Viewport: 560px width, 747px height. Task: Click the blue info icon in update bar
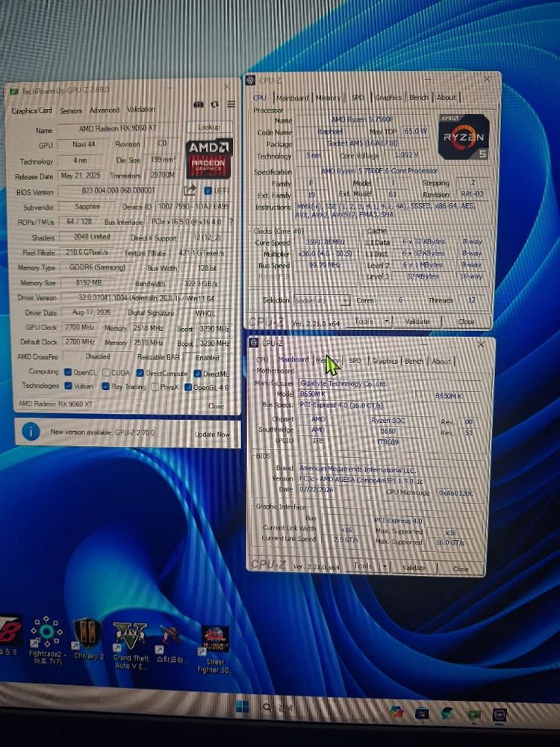click(31, 432)
